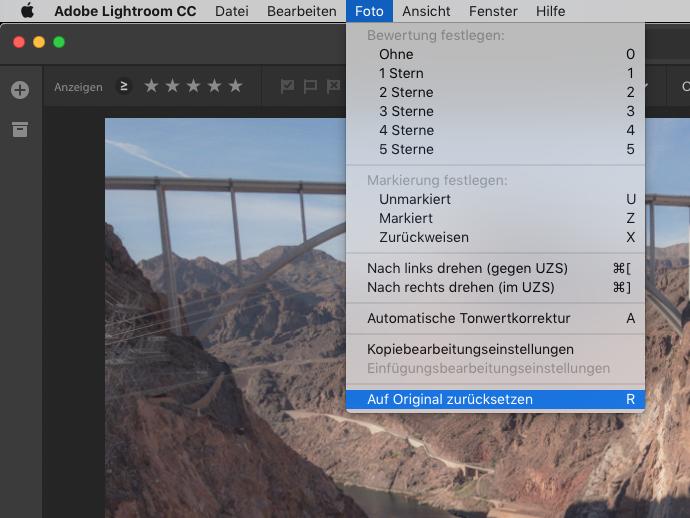
Task: Open the Ansicht menu
Action: [x=426, y=11]
